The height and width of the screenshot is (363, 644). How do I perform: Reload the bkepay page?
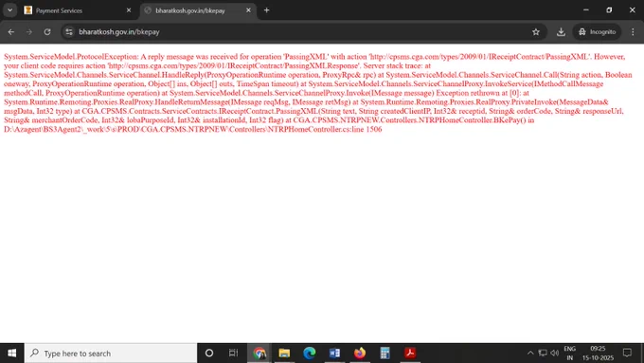coord(47,31)
